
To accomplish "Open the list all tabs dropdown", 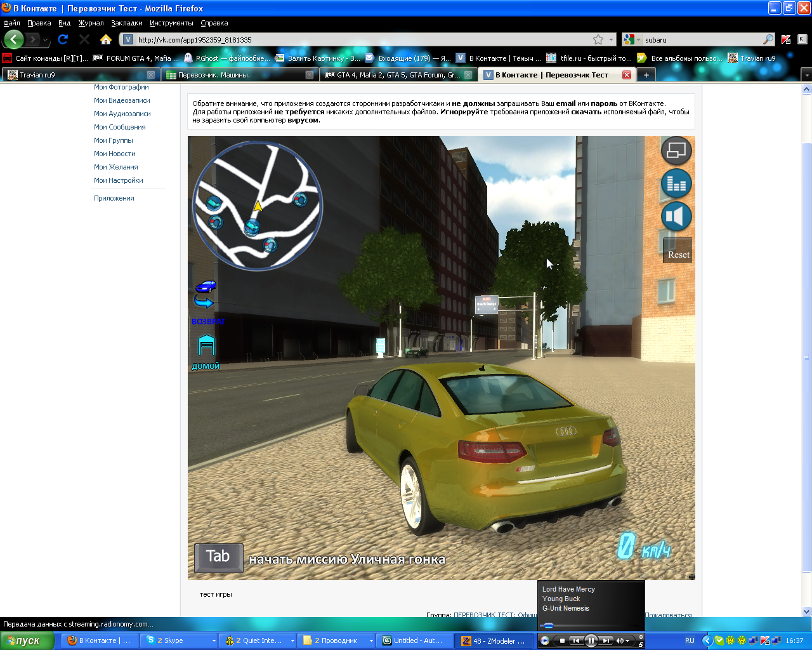I will [806, 75].
